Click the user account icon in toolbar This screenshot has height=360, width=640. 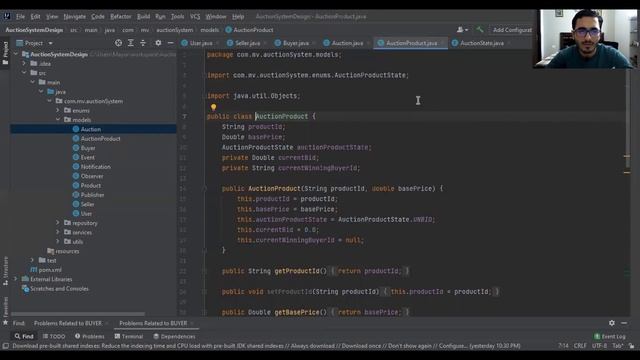point(462,29)
